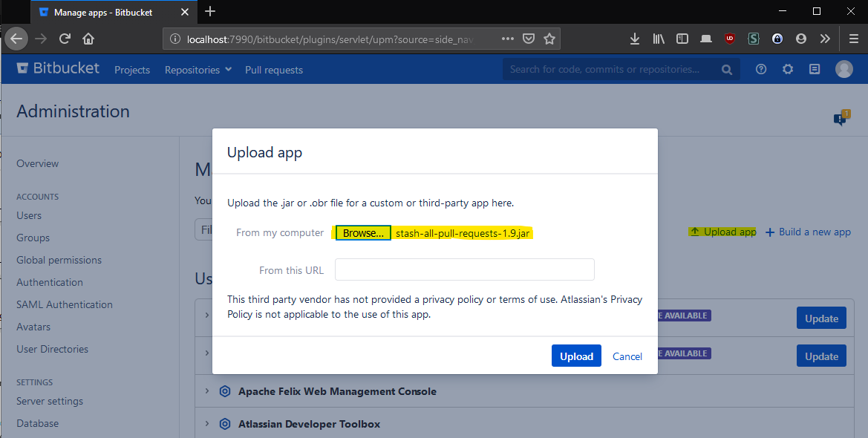
Task: Select Groups in the admin sidebar
Action: [x=33, y=238]
